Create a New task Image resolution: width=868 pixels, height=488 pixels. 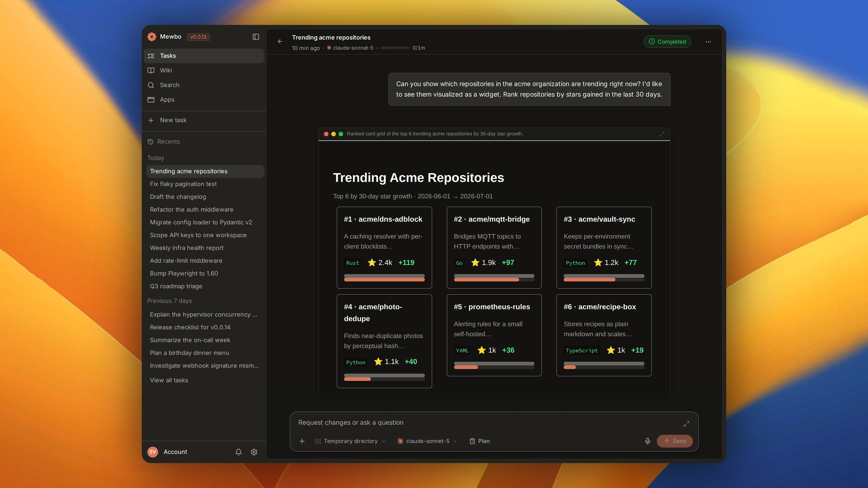204,120
